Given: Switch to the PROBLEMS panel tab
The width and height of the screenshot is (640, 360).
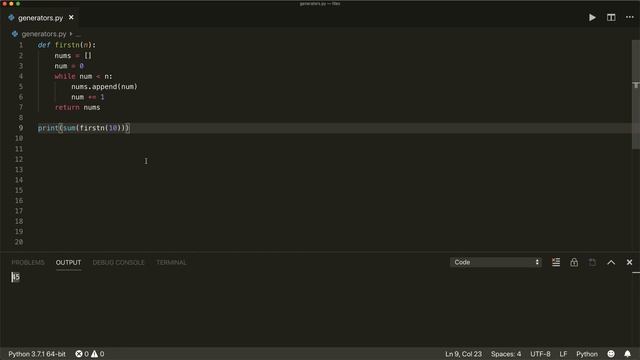Looking at the screenshot, I should click(28, 262).
